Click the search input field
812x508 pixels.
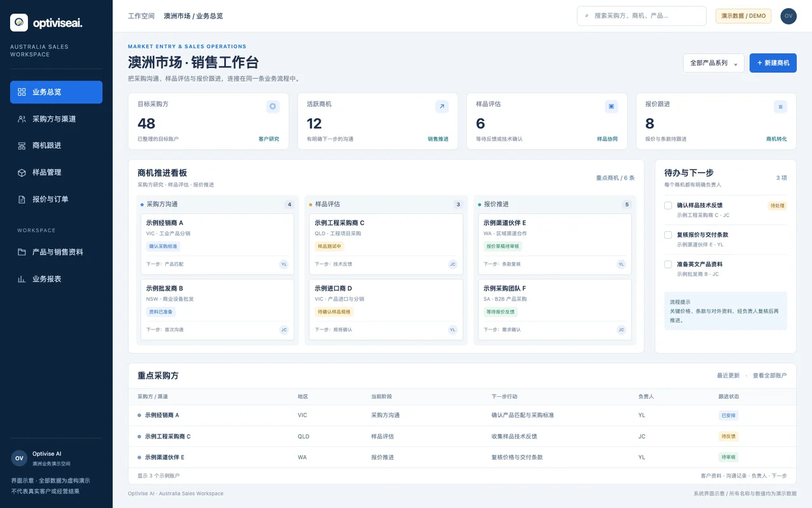point(641,16)
